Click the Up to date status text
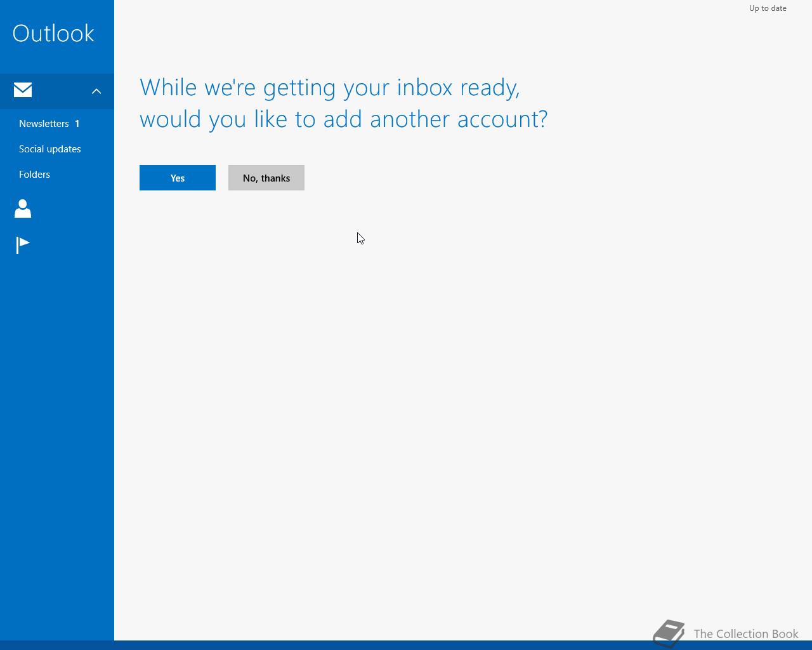 (768, 8)
